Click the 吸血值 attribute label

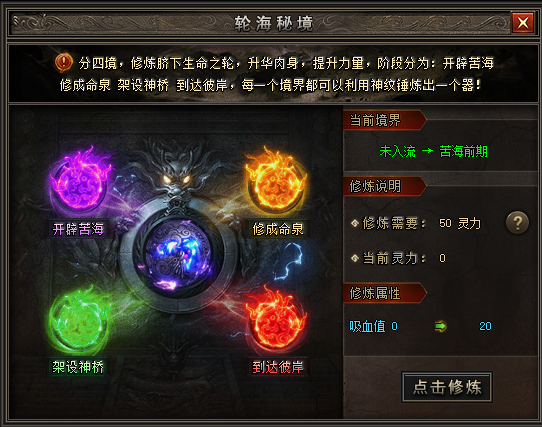[x=367, y=326]
